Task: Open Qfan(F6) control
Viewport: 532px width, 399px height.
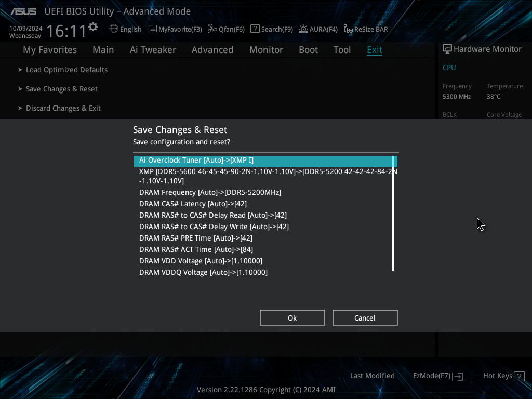Action: (232, 30)
